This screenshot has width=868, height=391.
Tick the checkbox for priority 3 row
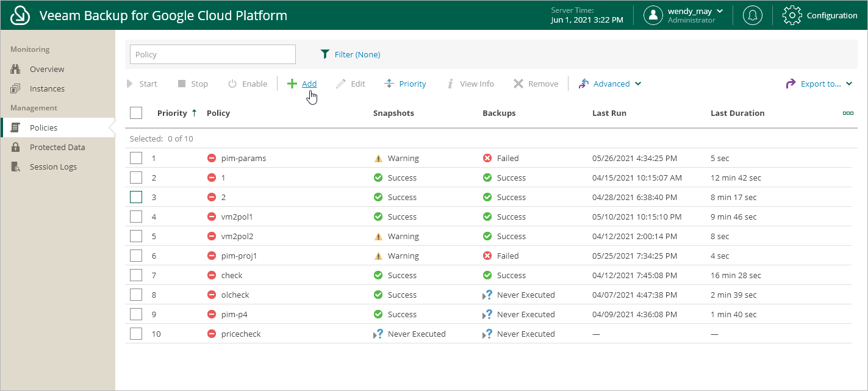[136, 197]
